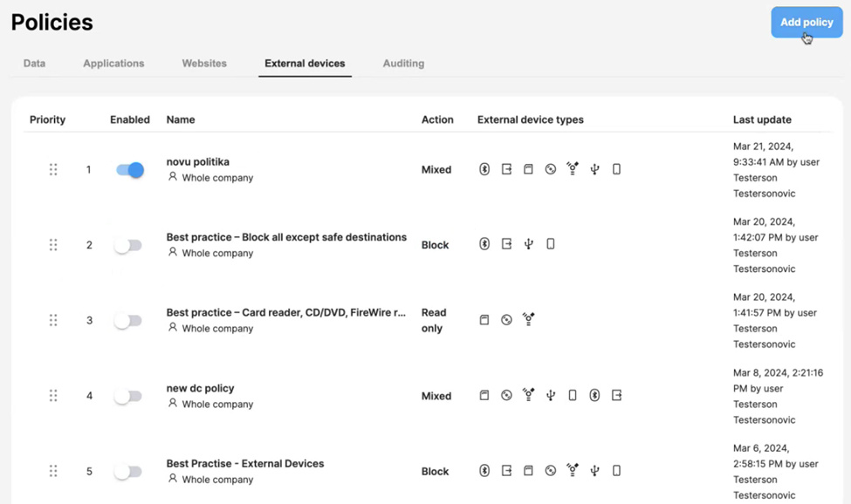Select the USB icon in the novu politika row

[x=594, y=169]
